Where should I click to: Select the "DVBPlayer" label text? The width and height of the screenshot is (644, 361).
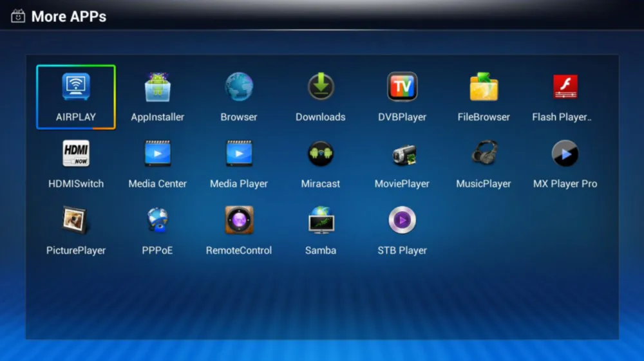point(402,117)
